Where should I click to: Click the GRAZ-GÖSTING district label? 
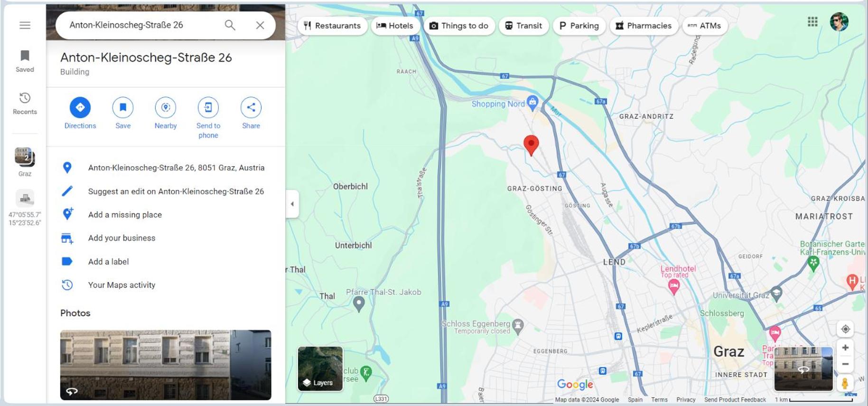coord(534,189)
